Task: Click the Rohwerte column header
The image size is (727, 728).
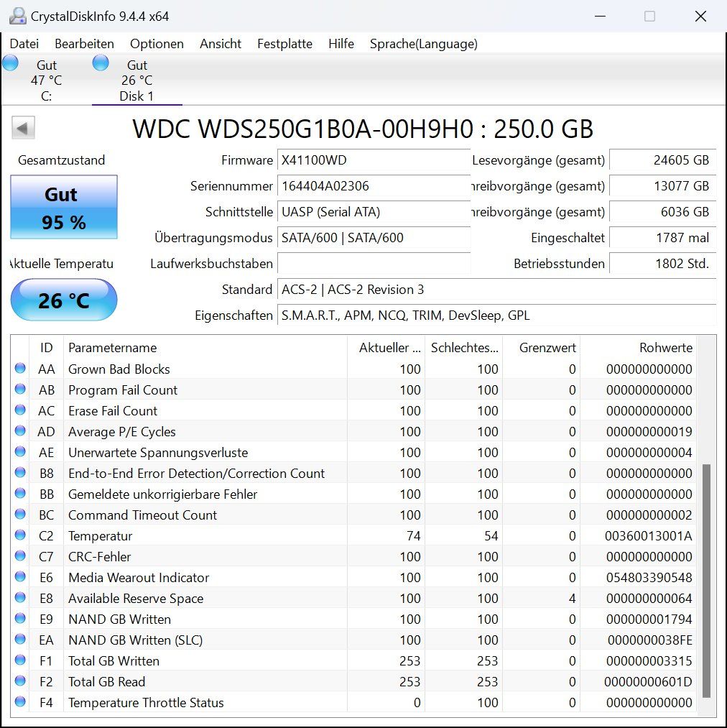Action: pyautogui.click(x=639, y=348)
